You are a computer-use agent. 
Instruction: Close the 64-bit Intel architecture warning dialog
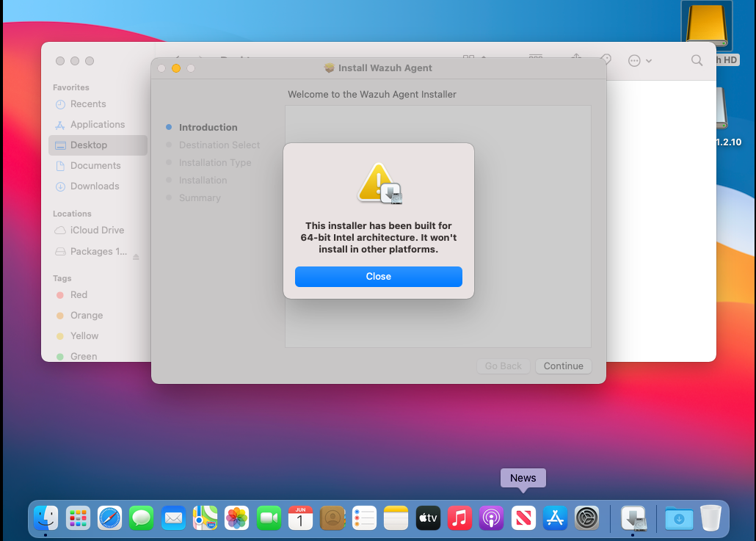(378, 277)
